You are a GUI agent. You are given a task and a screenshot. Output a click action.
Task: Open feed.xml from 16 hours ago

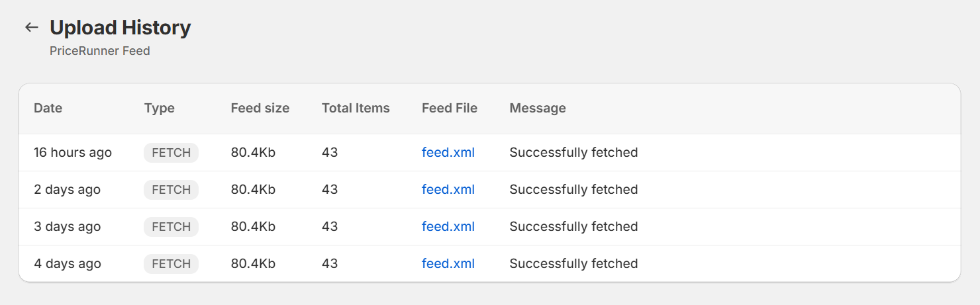coord(448,152)
